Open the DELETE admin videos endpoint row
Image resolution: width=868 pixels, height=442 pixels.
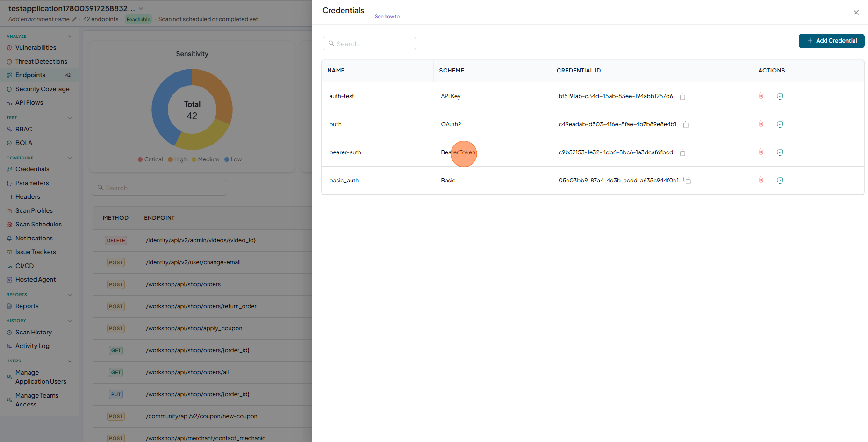[x=202, y=240]
